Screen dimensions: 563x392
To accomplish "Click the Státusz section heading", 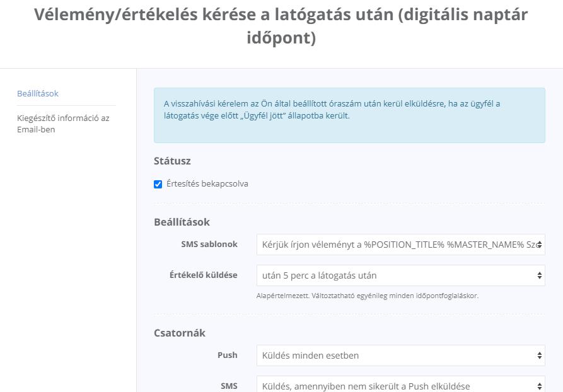I will pyautogui.click(x=172, y=161).
